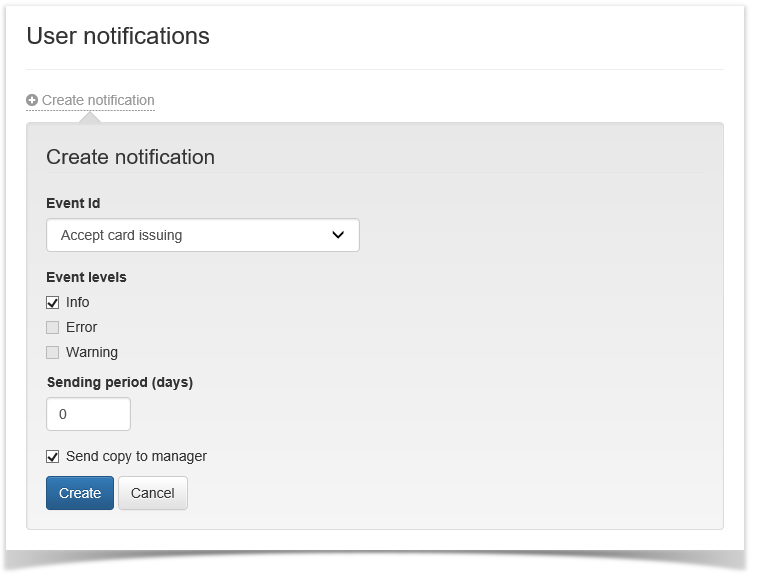The height and width of the screenshot is (579, 758).
Task: Click the Warning label text
Action: point(92,352)
